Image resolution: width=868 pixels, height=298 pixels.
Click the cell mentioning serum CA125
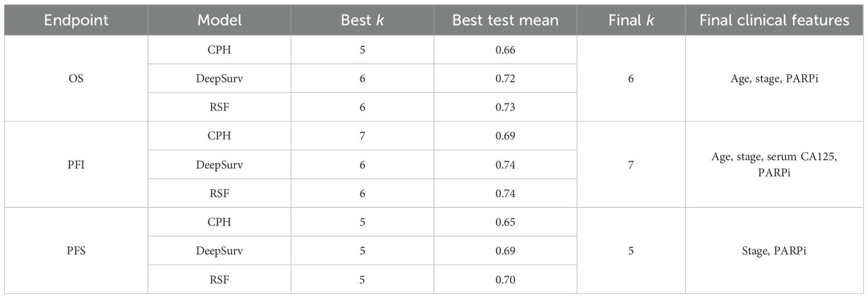point(774,164)
